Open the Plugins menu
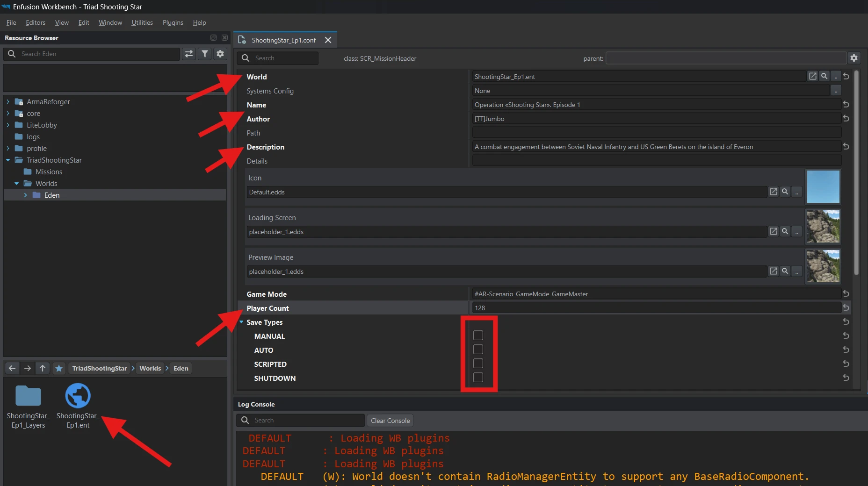 pos(173,22)
